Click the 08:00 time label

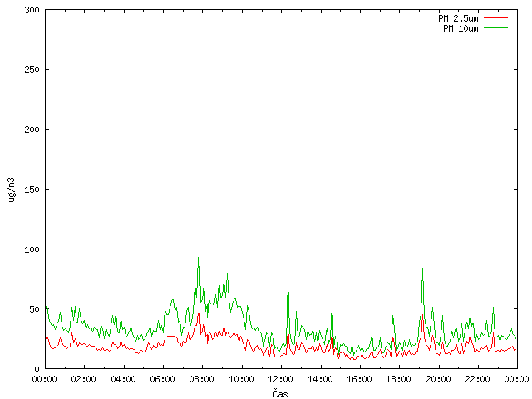[x=201, y=379]
